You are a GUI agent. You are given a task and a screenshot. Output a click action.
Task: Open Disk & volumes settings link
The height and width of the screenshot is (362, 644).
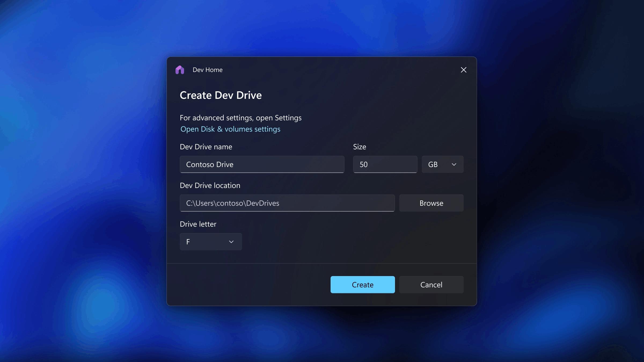230,129
